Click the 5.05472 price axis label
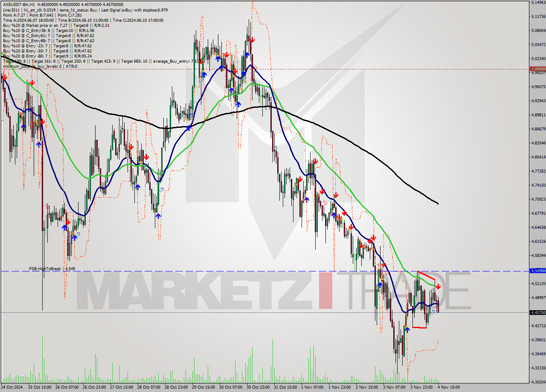Viewport: 546px width, 392px height. coord(538,45)
